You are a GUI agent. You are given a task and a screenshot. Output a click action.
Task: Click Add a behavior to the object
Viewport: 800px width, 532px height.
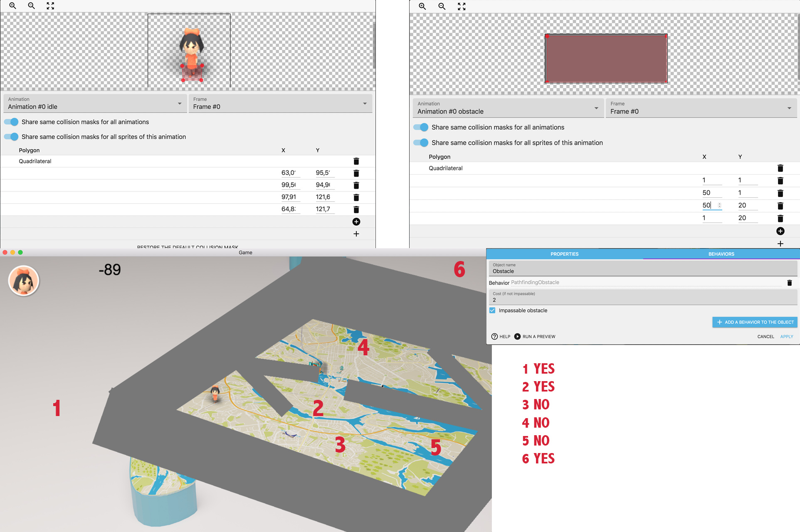755,322
